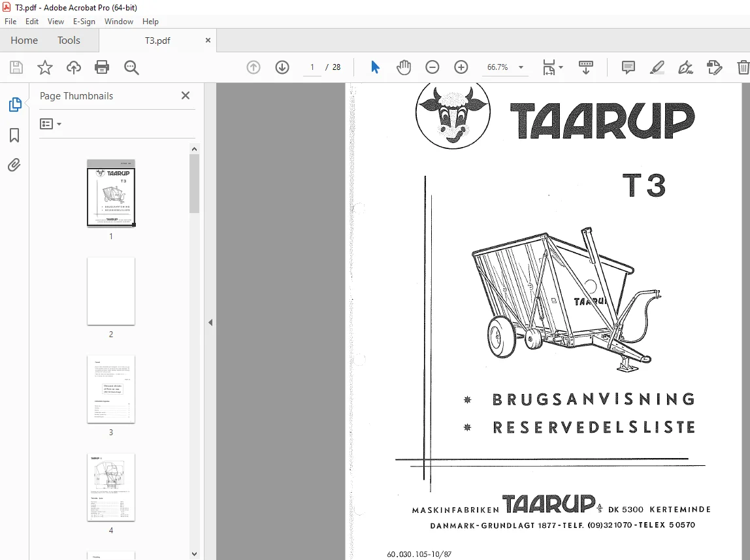
Task: Click the 'BRUGSANVISNING' heading text
Action: tap(594, 399)
